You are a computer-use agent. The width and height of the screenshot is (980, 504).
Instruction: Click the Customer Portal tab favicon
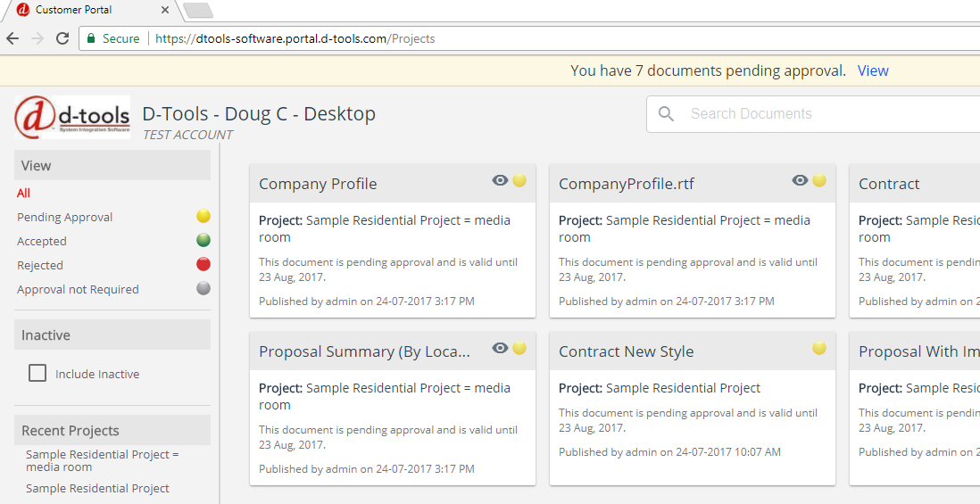pos(23,10)
